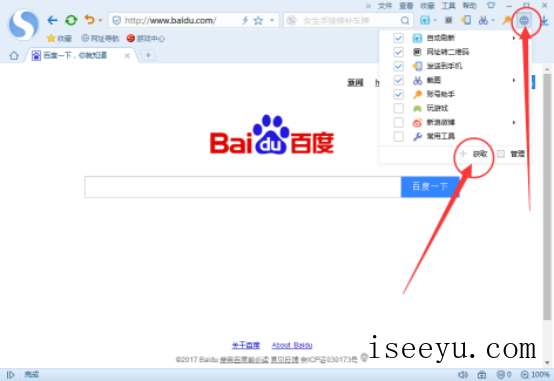Close the 百度一下 tab
The image size is (554, 381).
click(127, 55)
